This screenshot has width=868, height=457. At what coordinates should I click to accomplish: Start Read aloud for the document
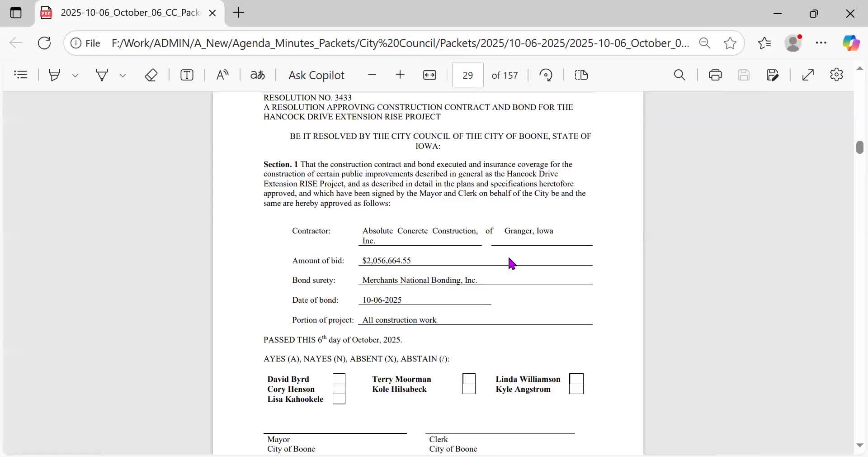222,75
